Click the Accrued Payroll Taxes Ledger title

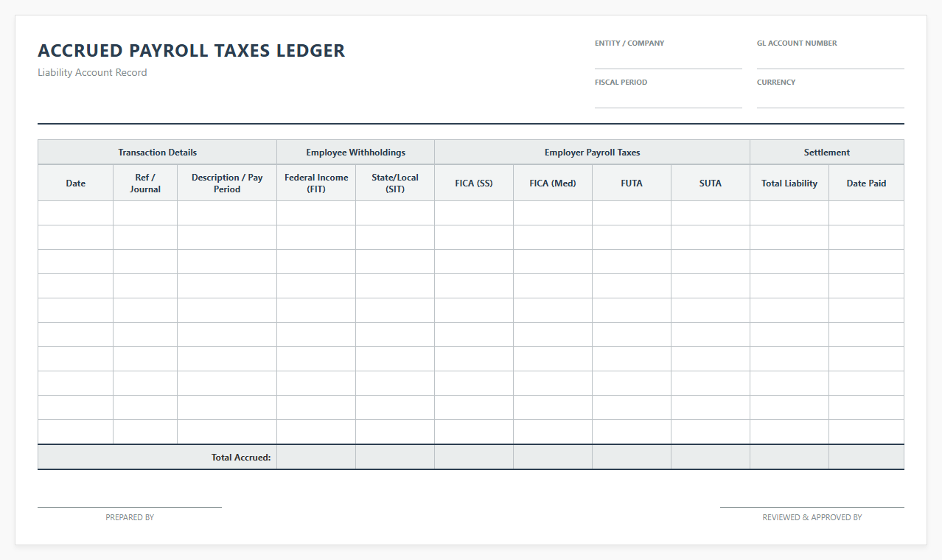pos(192,51)
